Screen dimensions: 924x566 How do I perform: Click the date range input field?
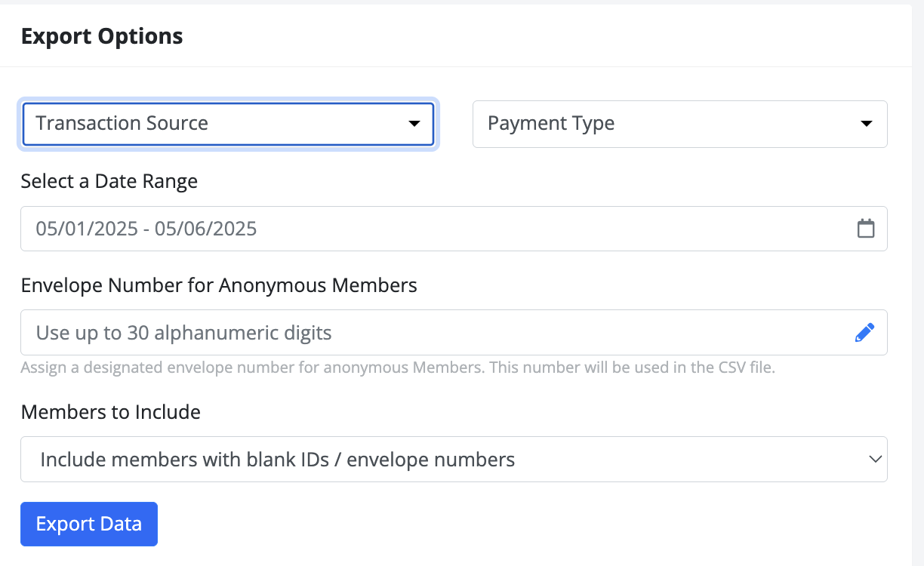point(454,229)
